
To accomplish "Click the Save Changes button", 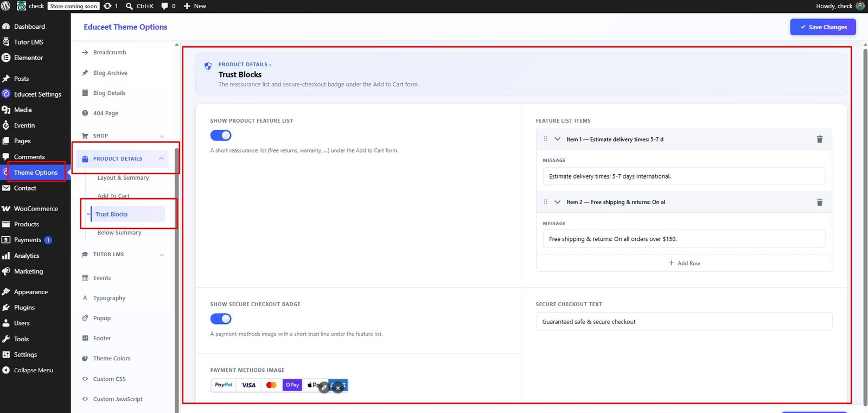I will pos(823,27).
